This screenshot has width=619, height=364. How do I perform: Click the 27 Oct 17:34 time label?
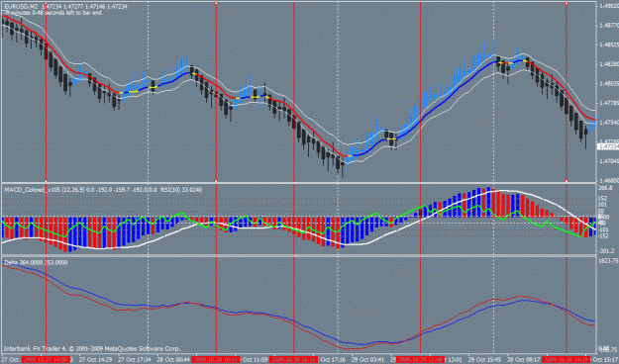click(135, 360)
